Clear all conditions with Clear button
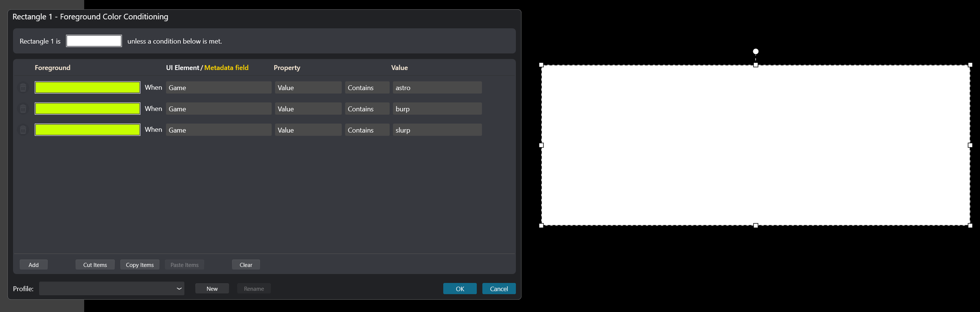This screenshot has width=980, height=312. [246, 265]
